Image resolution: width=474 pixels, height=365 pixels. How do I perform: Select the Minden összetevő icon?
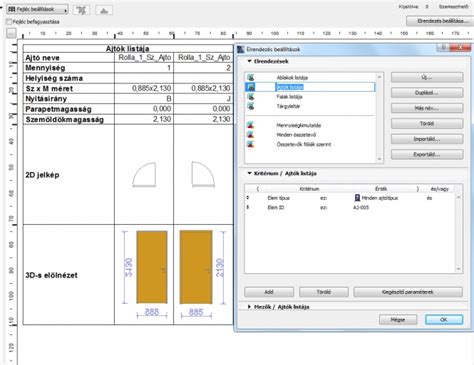click(x=251, y=135)
